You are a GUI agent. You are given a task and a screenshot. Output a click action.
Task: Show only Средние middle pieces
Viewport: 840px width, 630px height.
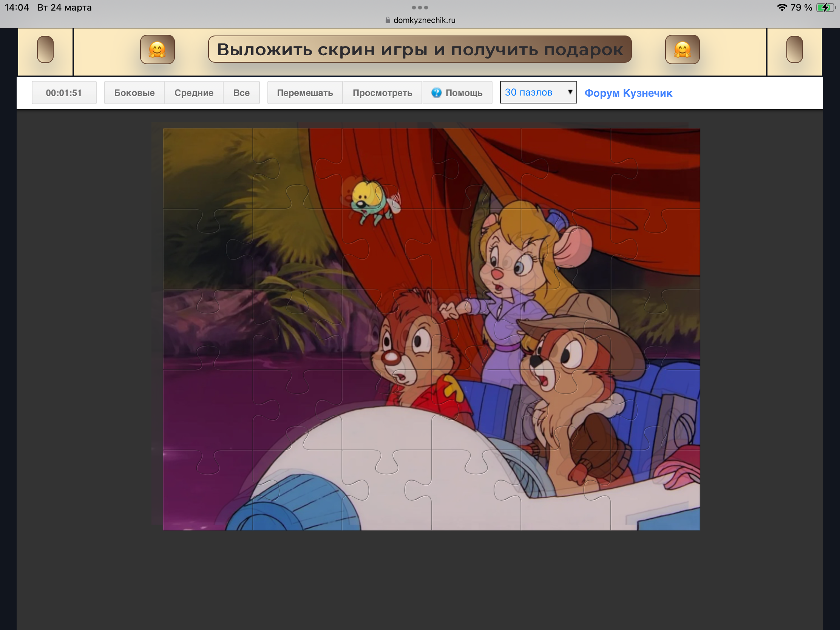(194, 93)
